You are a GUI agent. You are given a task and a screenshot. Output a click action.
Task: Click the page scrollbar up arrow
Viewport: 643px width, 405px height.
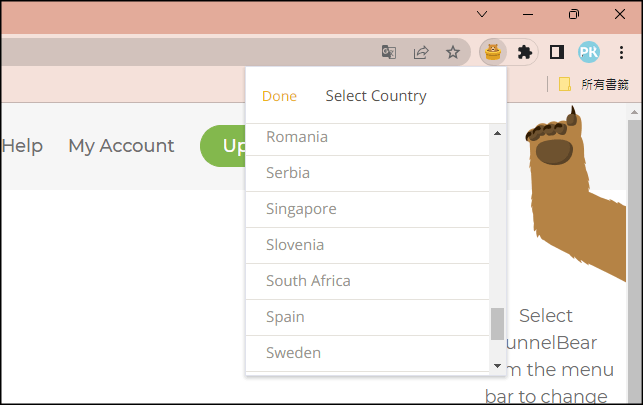[x=634, y=112]
